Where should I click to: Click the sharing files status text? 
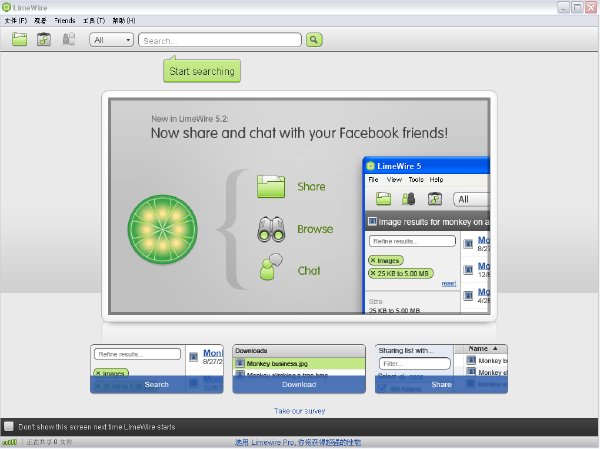point(49,442)
